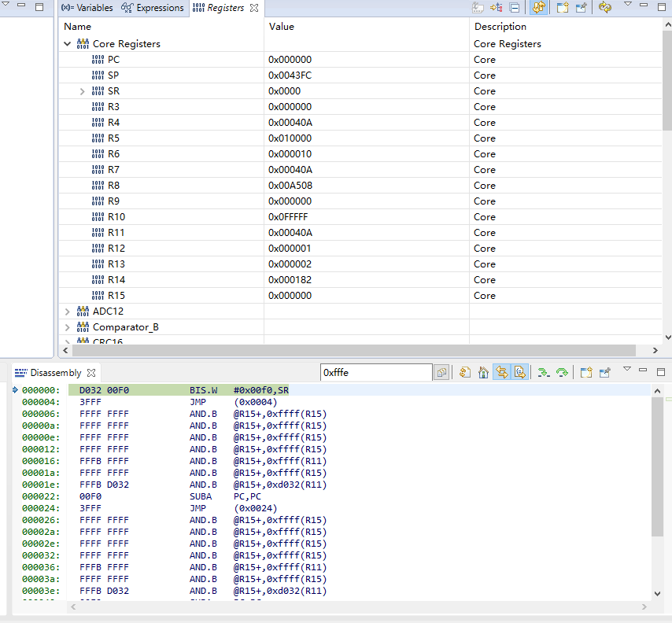Open a new Disassembly view
672x623 pixels.
tap(585, 372)
